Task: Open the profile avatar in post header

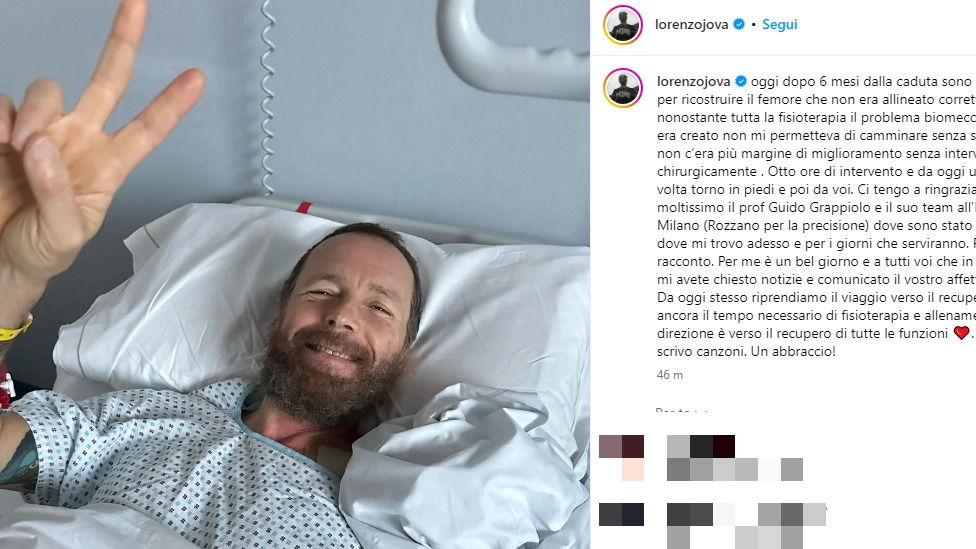Action: point(622,25)
